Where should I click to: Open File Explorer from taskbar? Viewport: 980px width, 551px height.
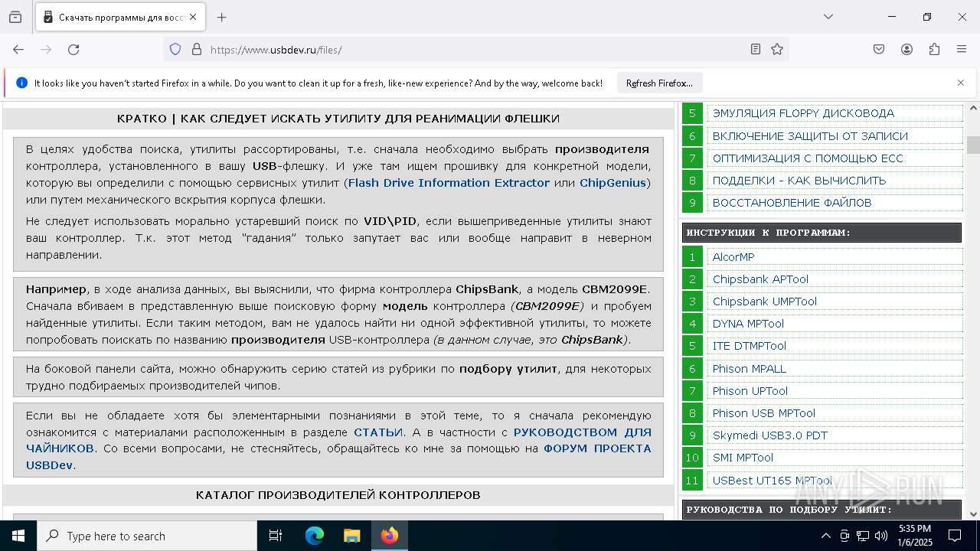351,536
